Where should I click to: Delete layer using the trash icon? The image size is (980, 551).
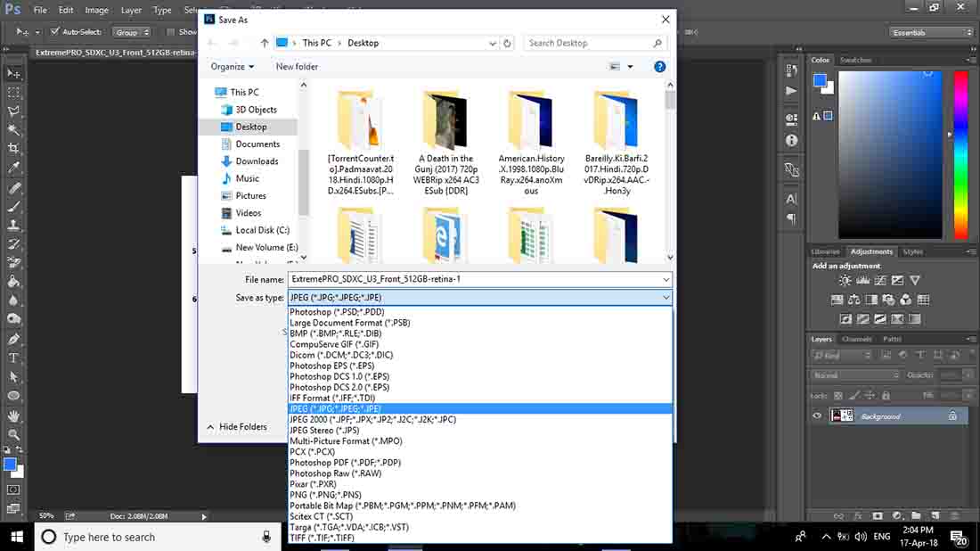(954, 516)
